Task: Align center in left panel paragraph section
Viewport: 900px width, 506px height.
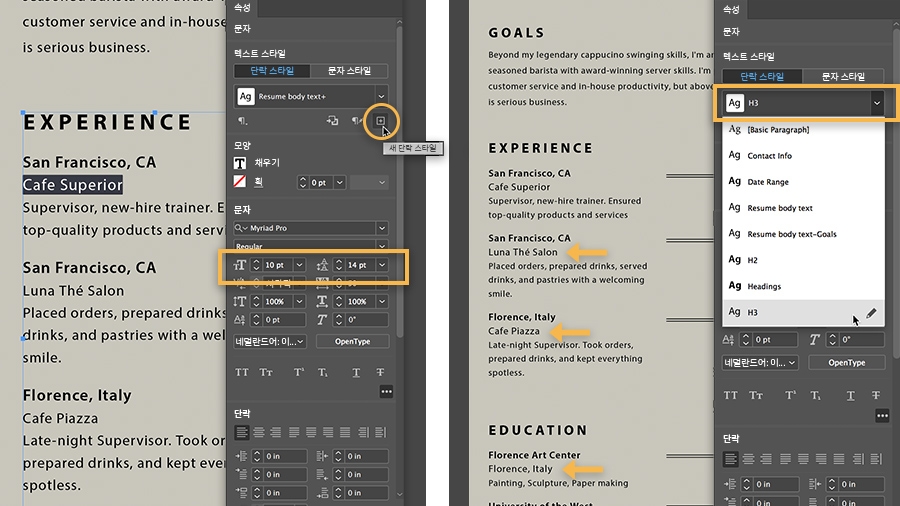Action: coord(259,432)
